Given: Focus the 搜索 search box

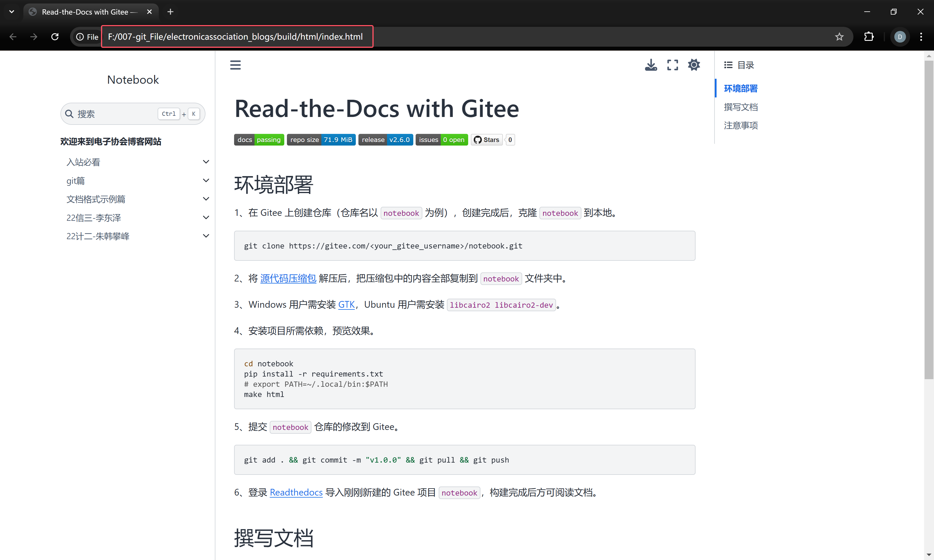Looking at the screenshot, I should [x=133, y=113].
